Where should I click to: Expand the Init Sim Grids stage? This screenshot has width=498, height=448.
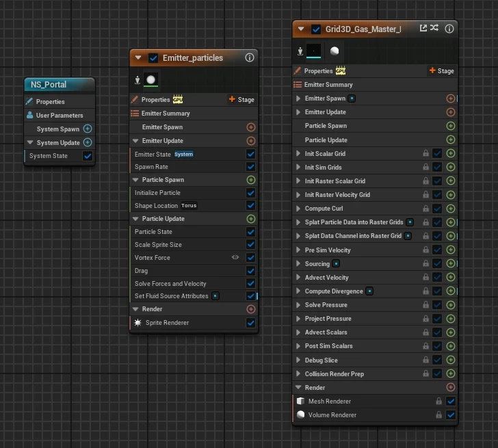(298, 167)
